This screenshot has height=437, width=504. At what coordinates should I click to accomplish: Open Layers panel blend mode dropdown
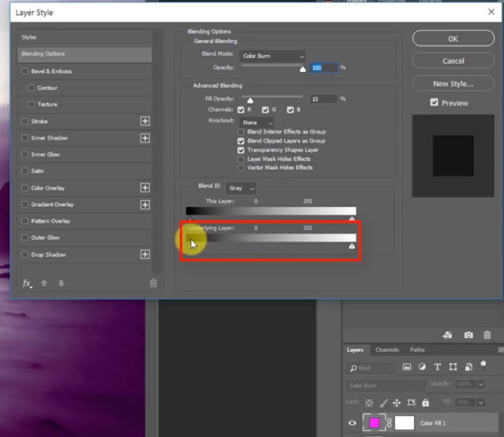pyautogui.click(x=386, y=385)
